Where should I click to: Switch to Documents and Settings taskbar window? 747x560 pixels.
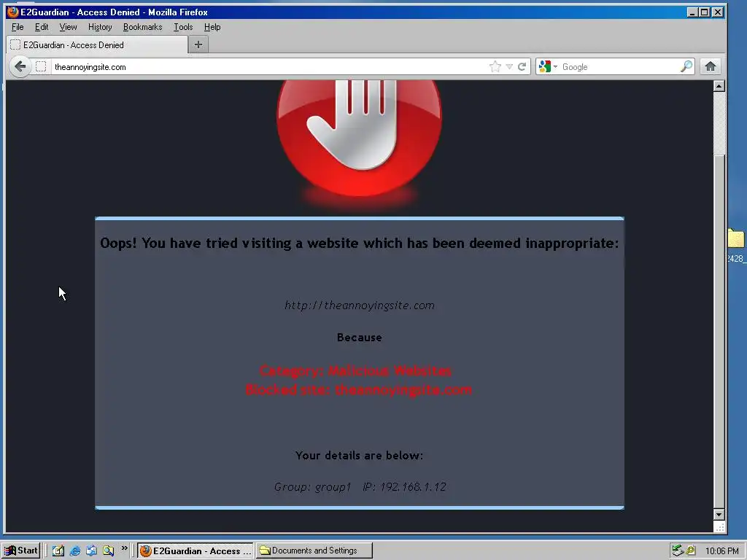coord(314,551)
